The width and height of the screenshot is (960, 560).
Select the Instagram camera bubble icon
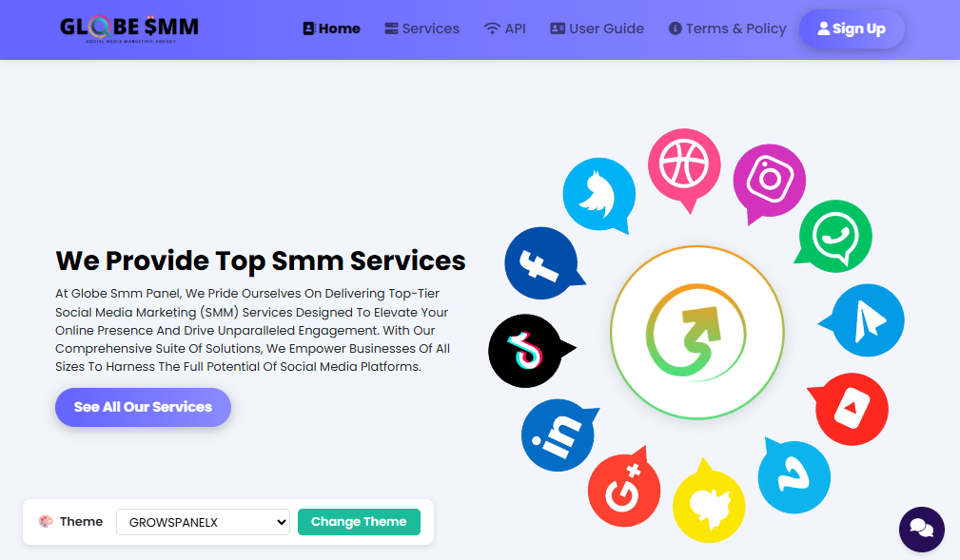pyautogui.click(x=769, y=180)
